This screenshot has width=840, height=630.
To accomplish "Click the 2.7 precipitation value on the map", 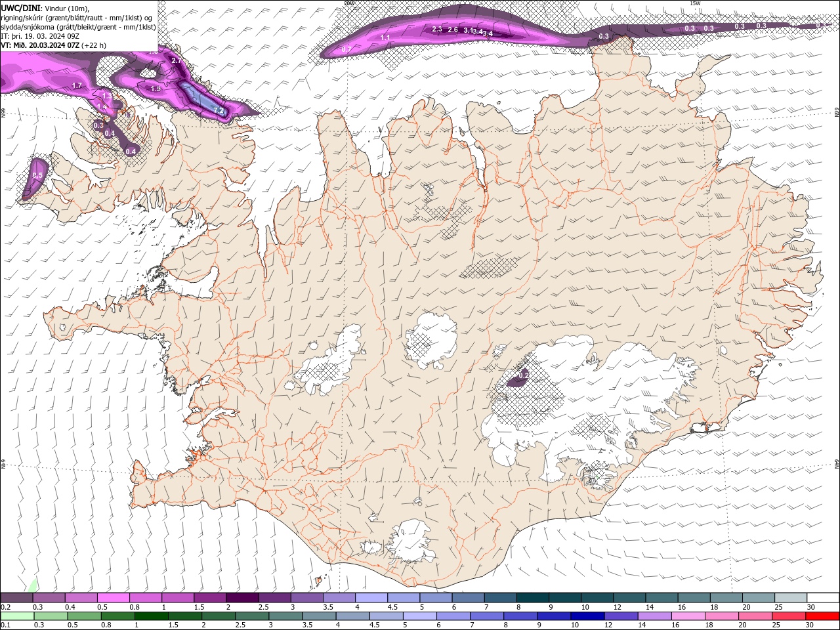I will point(176,60).
